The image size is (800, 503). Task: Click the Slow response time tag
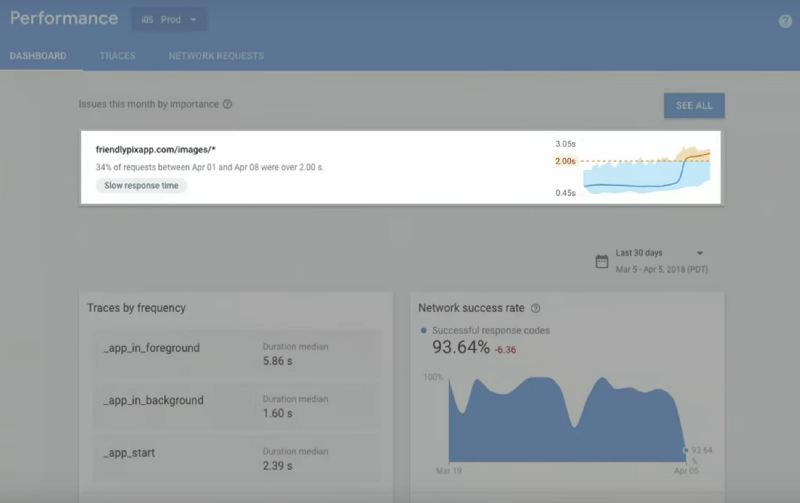pos(141,185)
